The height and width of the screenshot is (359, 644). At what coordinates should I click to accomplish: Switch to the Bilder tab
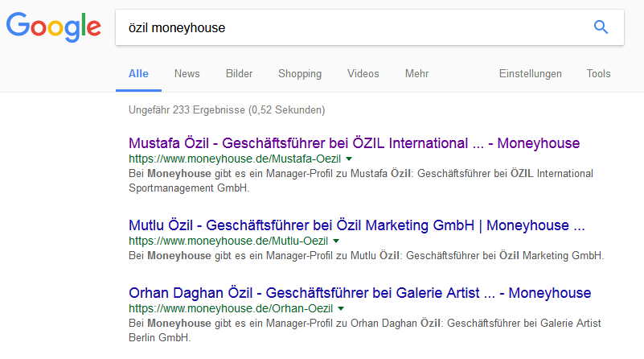pyautogui.click(x=239, y=73)
